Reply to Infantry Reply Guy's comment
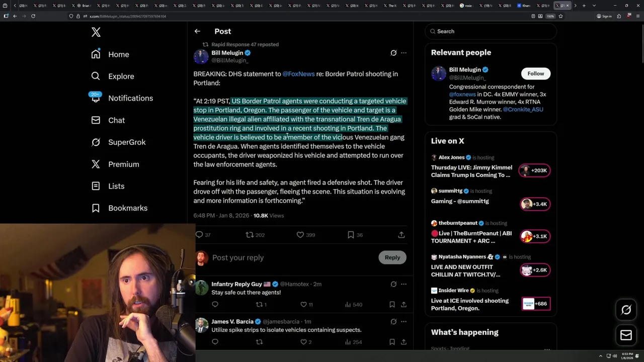The image size is (644, 362). tap(215, 304)
